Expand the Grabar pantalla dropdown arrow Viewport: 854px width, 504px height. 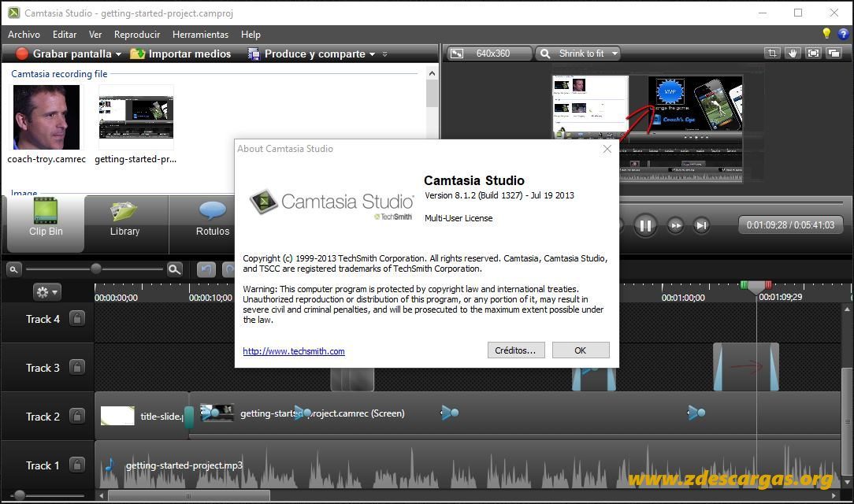click(118, 54)
